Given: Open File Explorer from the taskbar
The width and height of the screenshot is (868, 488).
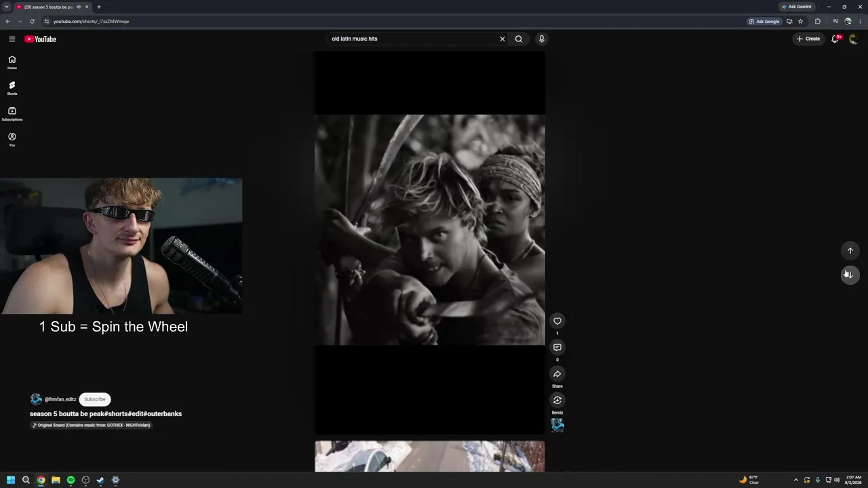Looking at the screenshot, I should pos(56,480).
